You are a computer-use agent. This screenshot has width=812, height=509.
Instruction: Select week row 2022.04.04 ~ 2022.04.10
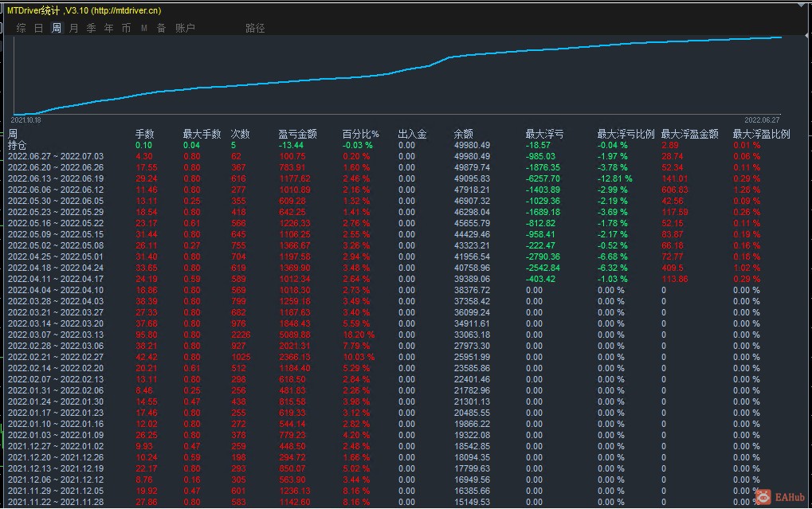click(56, 290)
